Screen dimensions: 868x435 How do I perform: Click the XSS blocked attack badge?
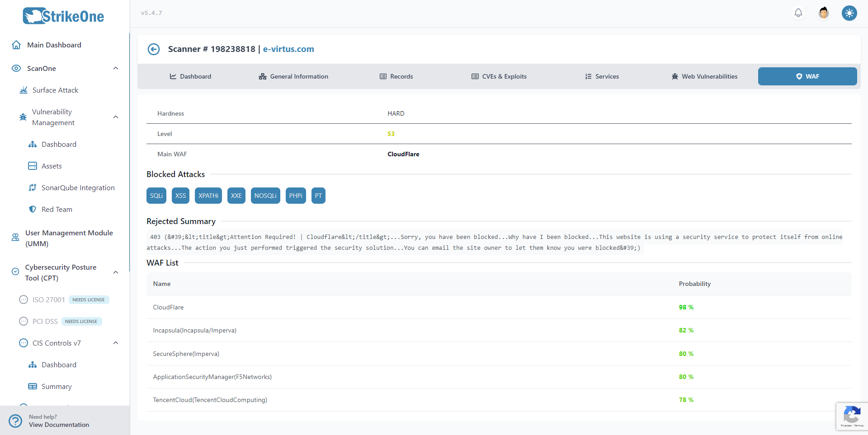pyautogui.click(x=181, y=196)
